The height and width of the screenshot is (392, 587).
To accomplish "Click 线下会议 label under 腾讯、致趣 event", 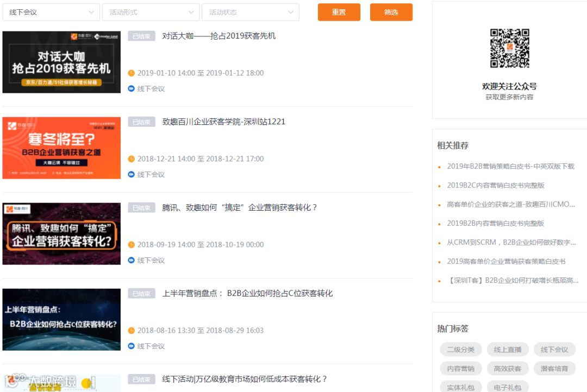I will click(x=151, y=260).
